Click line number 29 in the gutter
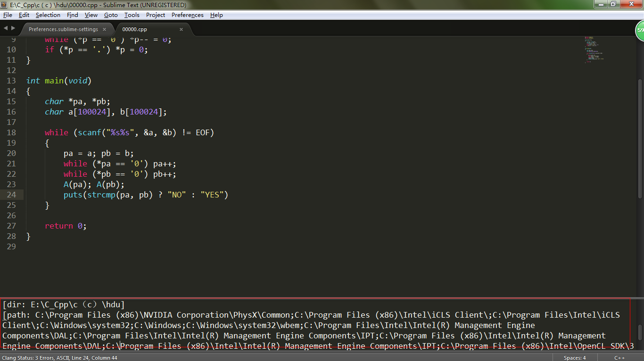The width and height of the screenshot is (644, 361). click(x=11, y=246)
